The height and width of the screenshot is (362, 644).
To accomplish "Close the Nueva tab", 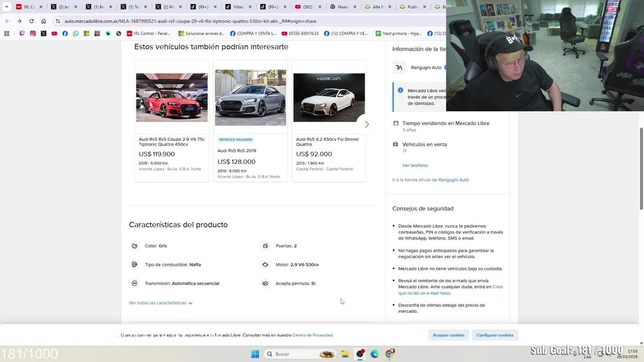I will pyautogui.click(x=354, y=7).
